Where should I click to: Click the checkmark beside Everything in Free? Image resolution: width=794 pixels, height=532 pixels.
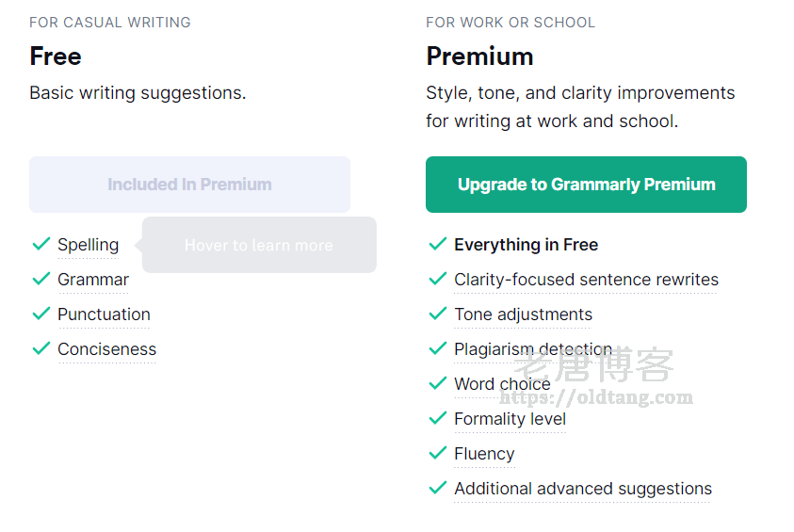[437, 244]
